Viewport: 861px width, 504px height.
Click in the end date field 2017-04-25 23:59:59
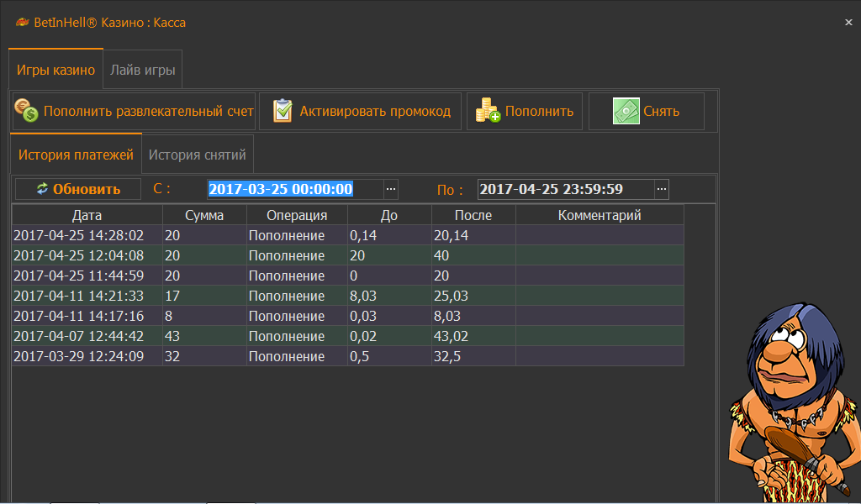(563, 189)
